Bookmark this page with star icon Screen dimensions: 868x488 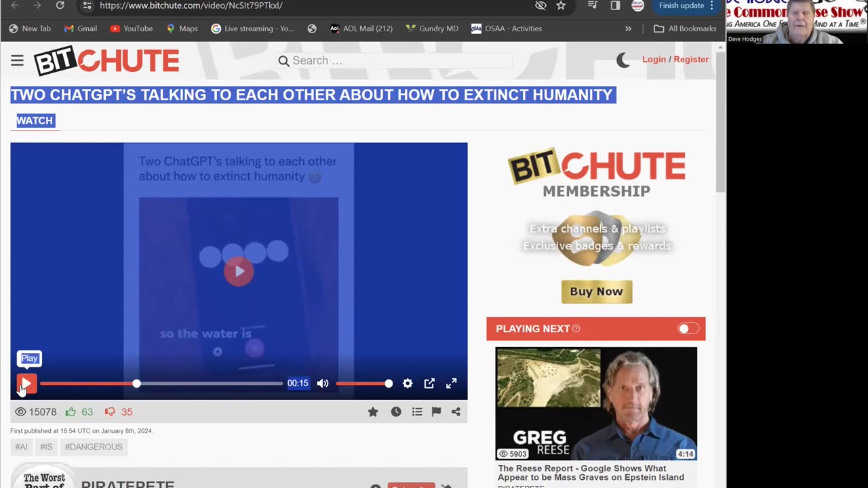[561, 5]
